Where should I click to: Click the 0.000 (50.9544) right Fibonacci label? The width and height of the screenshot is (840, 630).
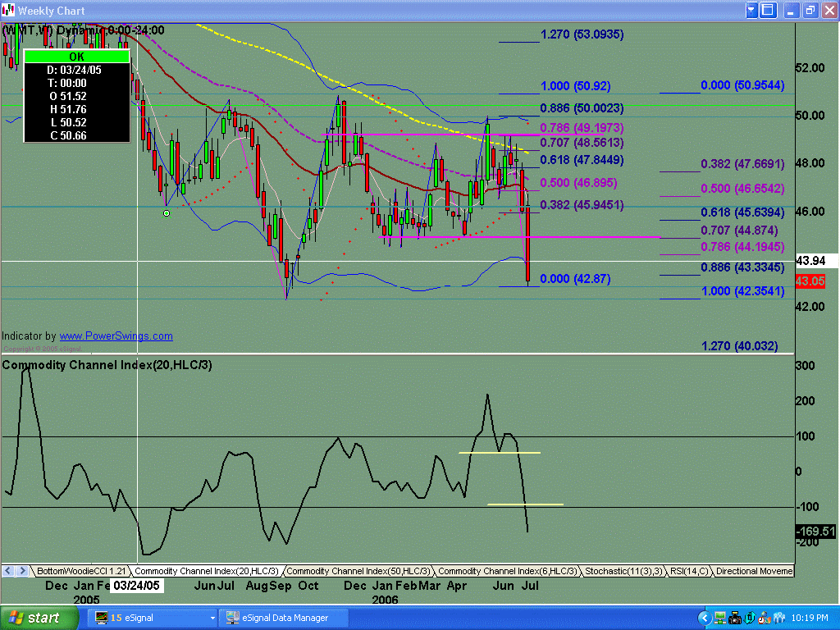click(742, 85)
